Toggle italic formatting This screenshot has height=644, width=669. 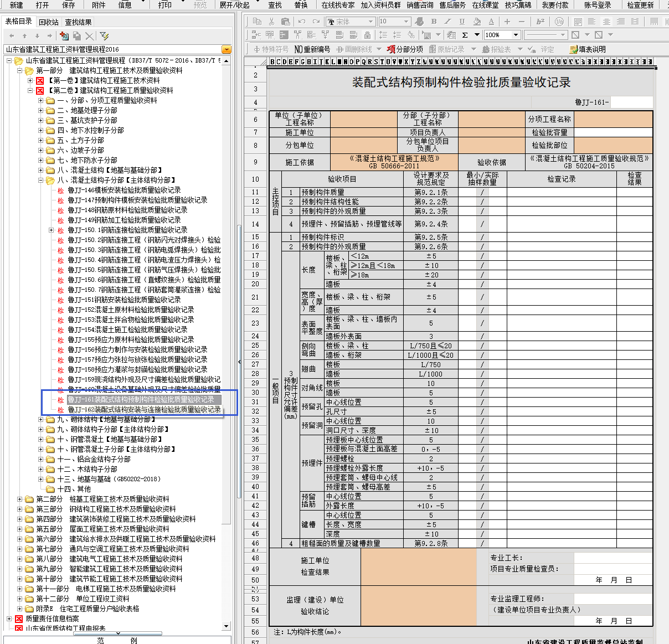click(x=448, y=21)
